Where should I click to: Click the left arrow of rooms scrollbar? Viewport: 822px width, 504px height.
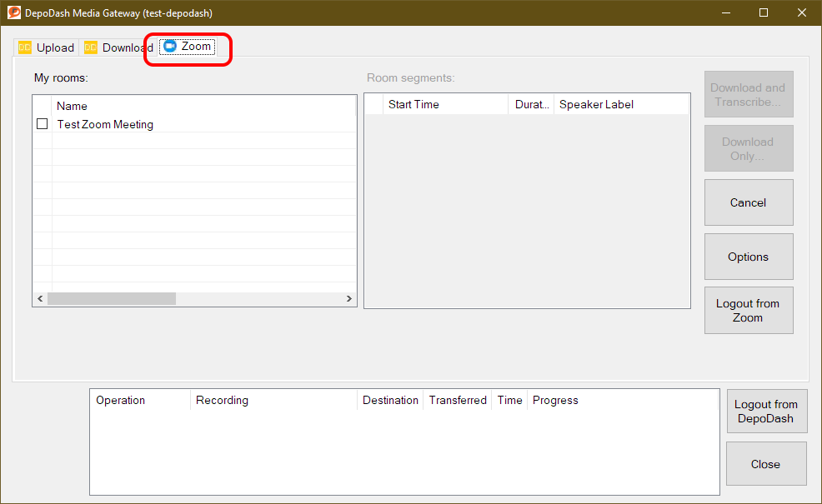[40, 298]
